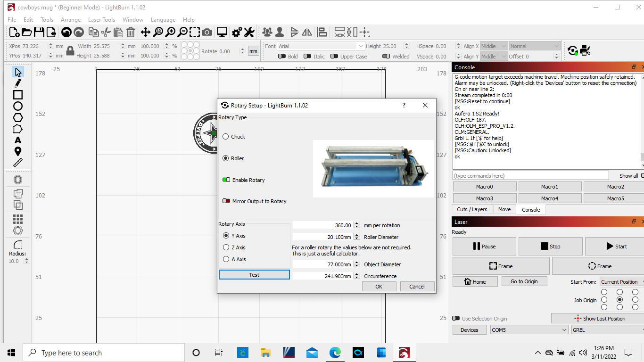Click the Save file disk icon
Screen dimensions: 644x362
[x=39, y=32]
